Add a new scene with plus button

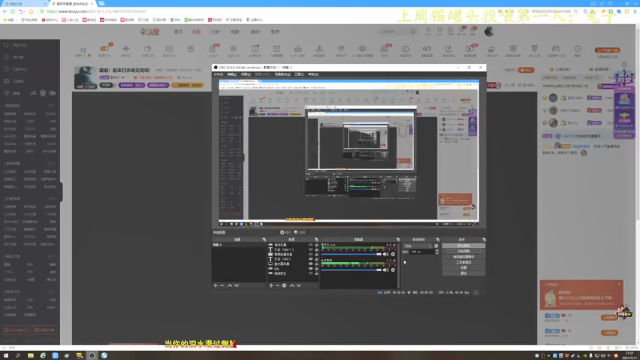click(216, 285)
